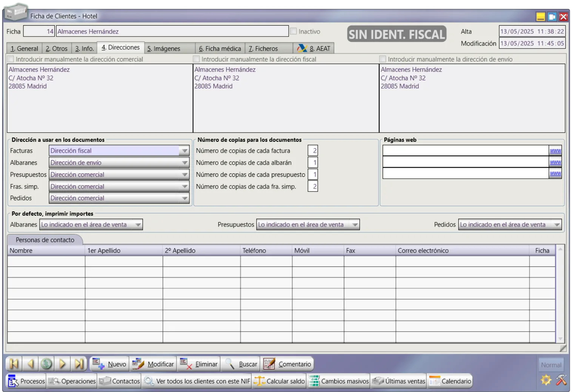
Task: Switch to the 1. General tab
Action: [x=24, y=49]
